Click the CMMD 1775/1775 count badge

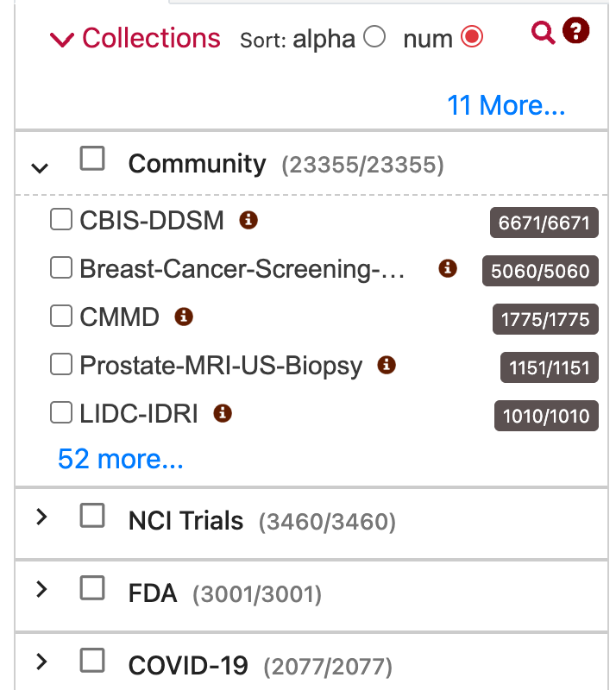coord(545,319)
